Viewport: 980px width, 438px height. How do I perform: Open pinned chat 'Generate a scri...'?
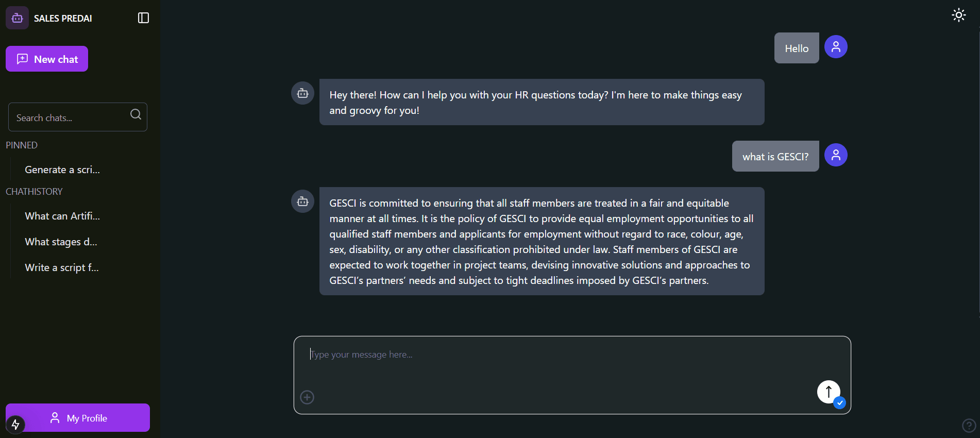[62, 170]
